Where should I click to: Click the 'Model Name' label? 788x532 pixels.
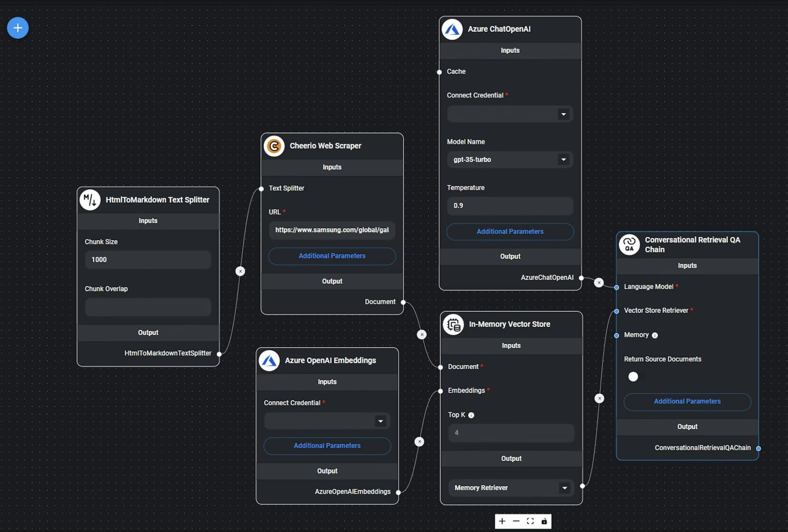pos(466,142)
